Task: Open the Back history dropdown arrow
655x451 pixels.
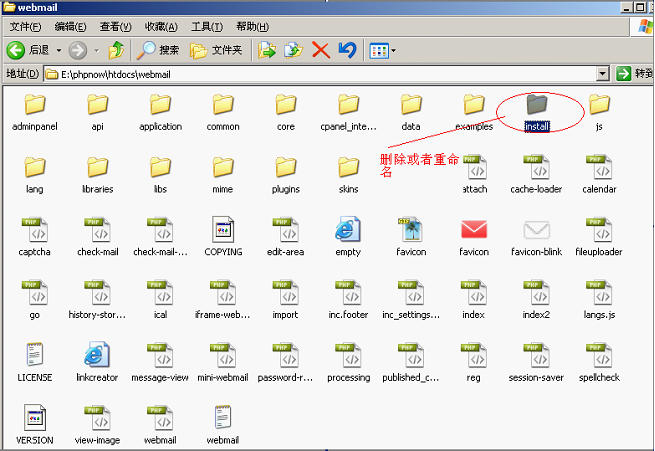Action: click(x=59, y=51)
